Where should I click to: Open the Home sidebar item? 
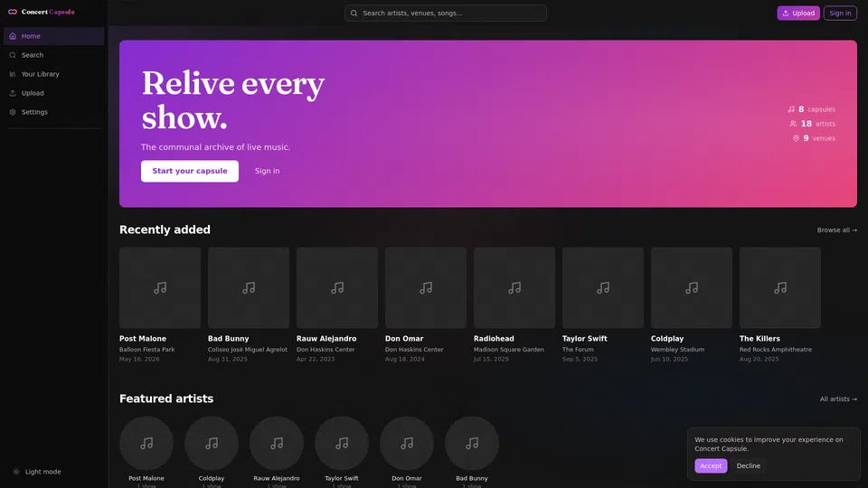click(53, 36)
